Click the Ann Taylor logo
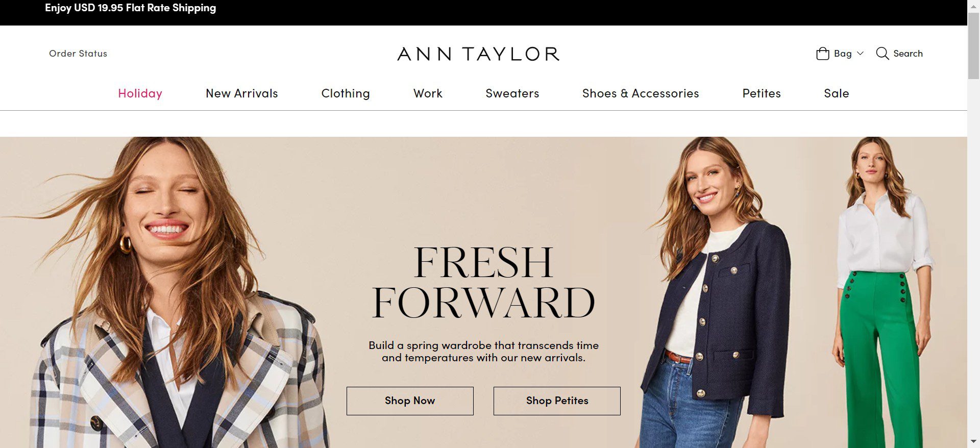980x448 pixels. (x=478, y=54)
